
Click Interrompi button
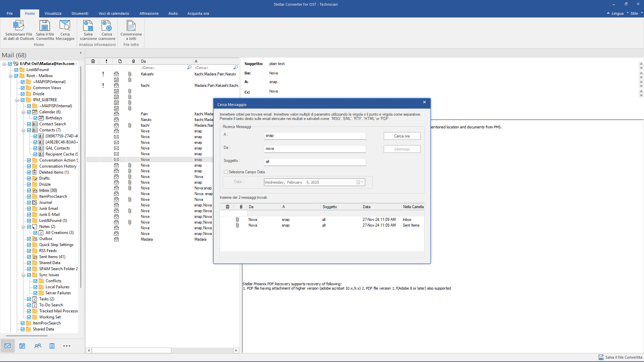(x=402, y=149)
